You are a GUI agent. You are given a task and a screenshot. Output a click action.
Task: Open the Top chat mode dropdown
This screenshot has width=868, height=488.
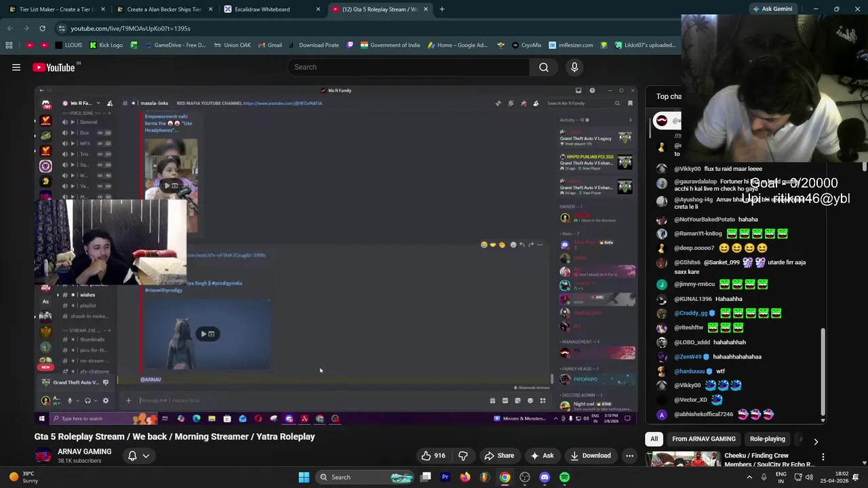pos(669,96)
